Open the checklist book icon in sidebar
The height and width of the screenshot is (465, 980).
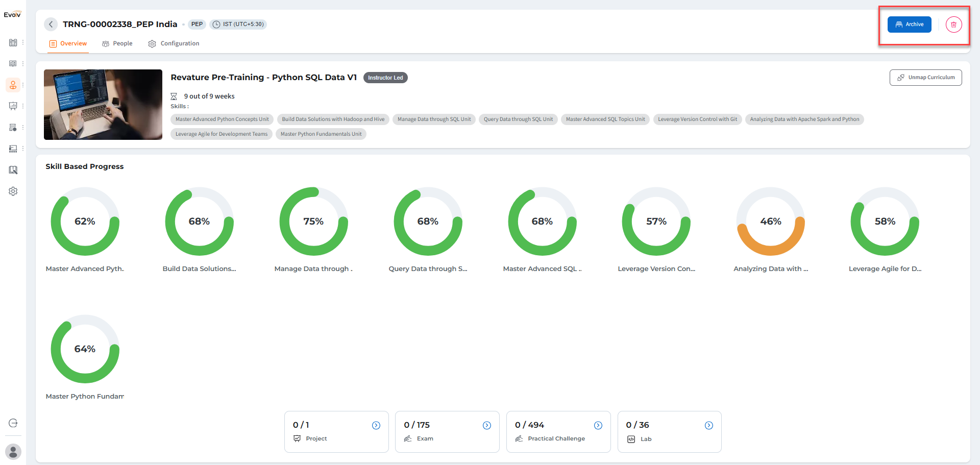tap(13, 64)
